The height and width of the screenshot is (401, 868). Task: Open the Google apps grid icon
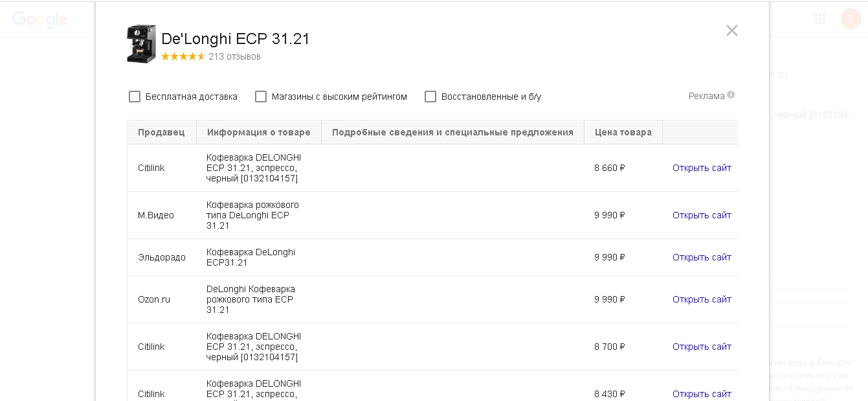point(820,19)
